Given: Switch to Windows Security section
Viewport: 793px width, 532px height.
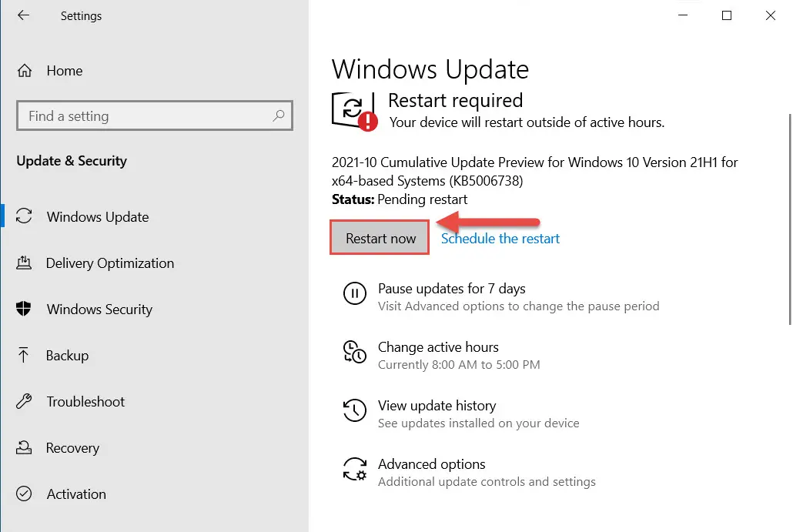Looking at the screenshot, I should click(x=99, y=309).
